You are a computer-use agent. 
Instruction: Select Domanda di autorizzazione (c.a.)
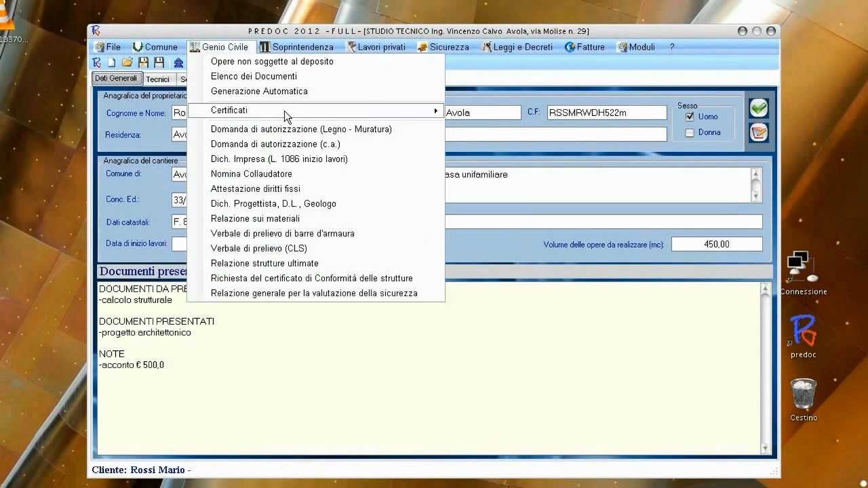315,144
